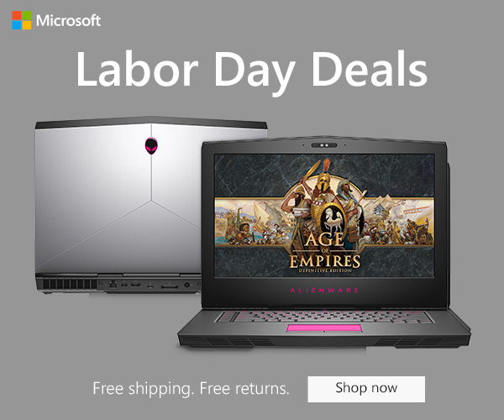Click the backlit laptop keyboard
Viewport: 504px width, 420px height.
coord(324,316)
